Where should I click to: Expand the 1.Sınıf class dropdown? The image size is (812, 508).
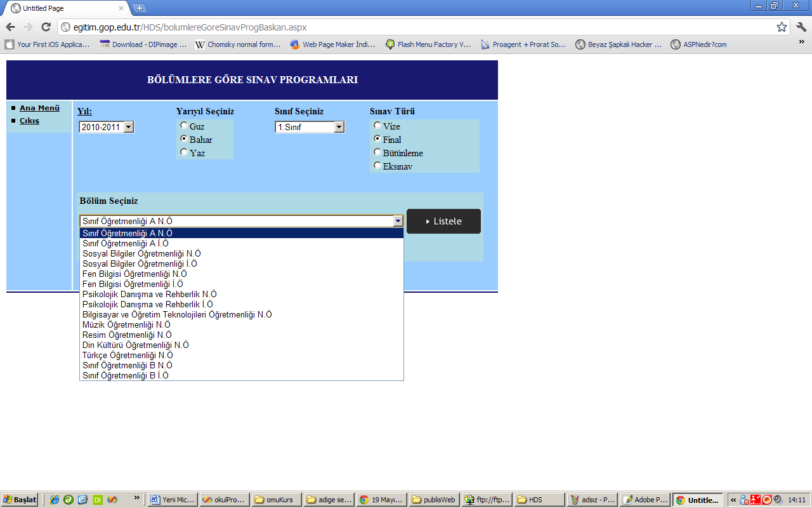tap(309, 127)
